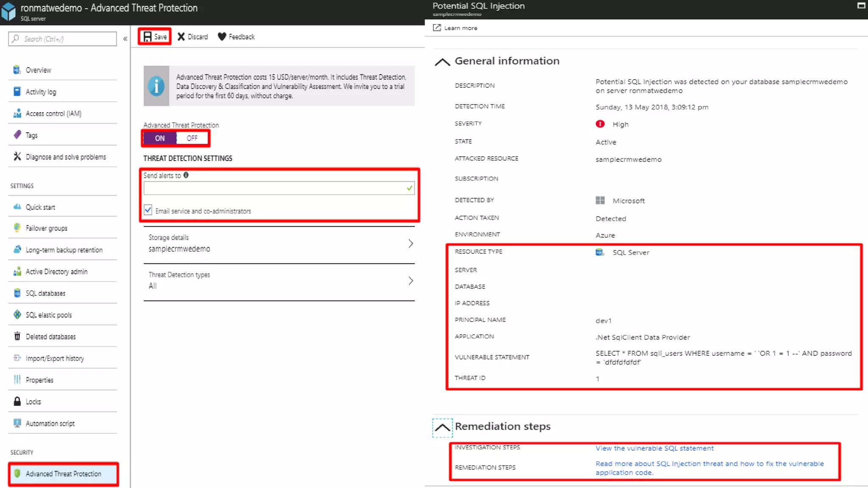Click the Send alerts to email field
868x488 pixels.
click(279, 188)
